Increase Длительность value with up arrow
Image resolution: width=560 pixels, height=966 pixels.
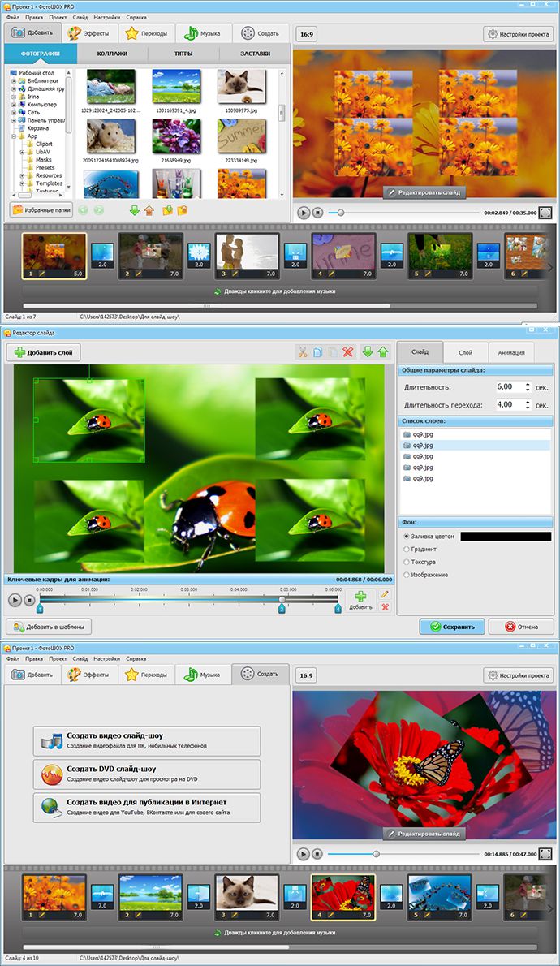click(528, 384)
